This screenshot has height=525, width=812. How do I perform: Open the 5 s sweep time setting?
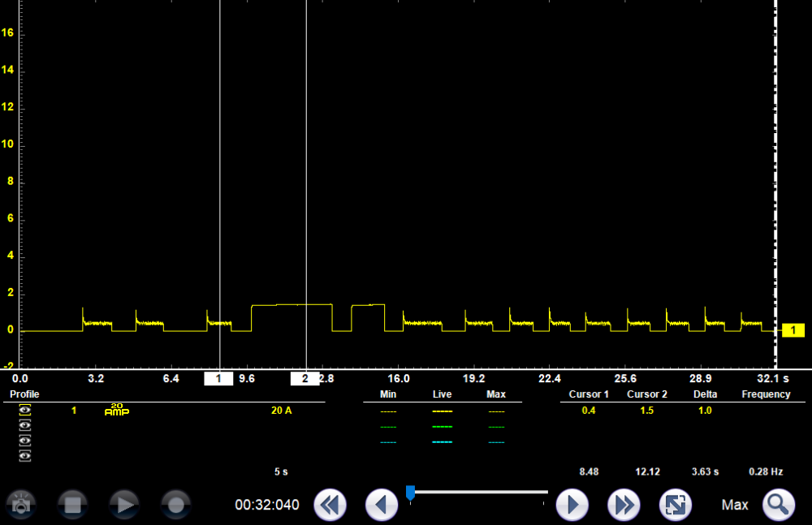[281, 471]
